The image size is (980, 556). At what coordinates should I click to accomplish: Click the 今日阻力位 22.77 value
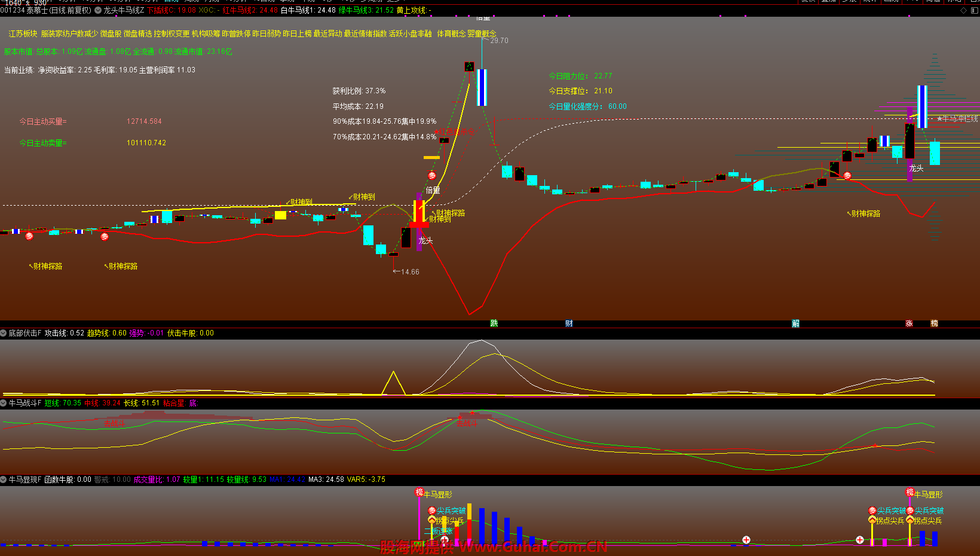(x=603, y=76)
